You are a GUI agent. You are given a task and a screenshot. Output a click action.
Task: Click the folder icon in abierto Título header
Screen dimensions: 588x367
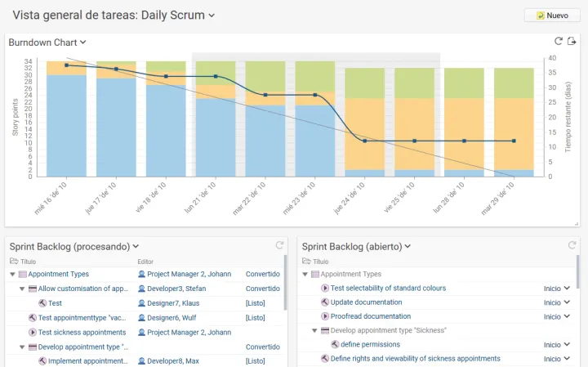pos(305,262)
